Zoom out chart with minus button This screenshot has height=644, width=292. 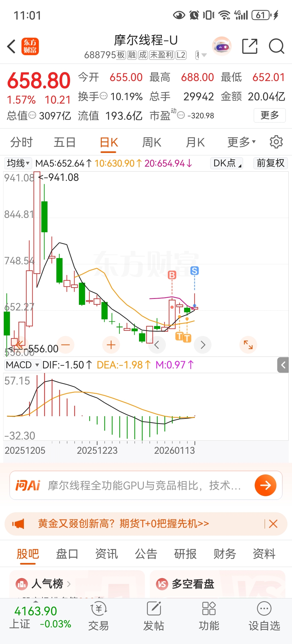coord(65,345)
